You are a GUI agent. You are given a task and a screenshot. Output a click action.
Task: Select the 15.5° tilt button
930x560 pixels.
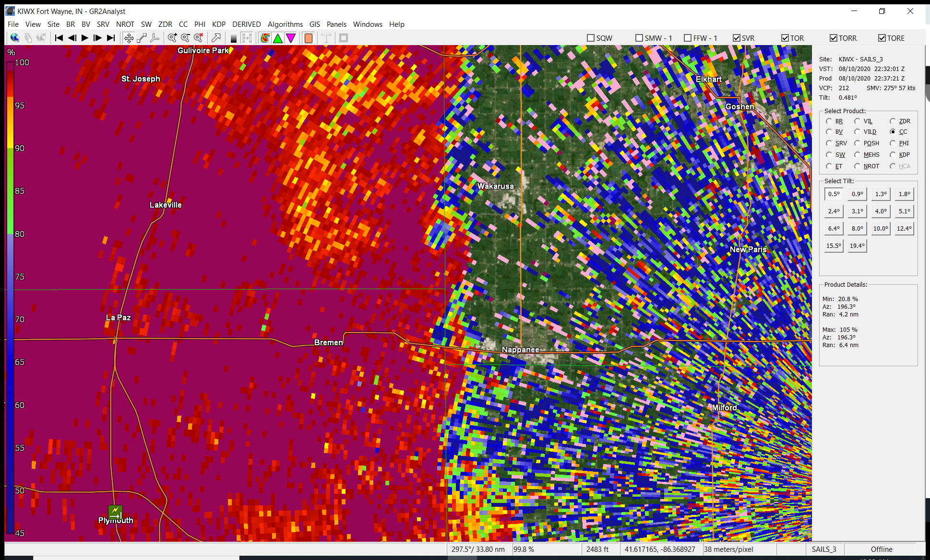click(834, 246)
